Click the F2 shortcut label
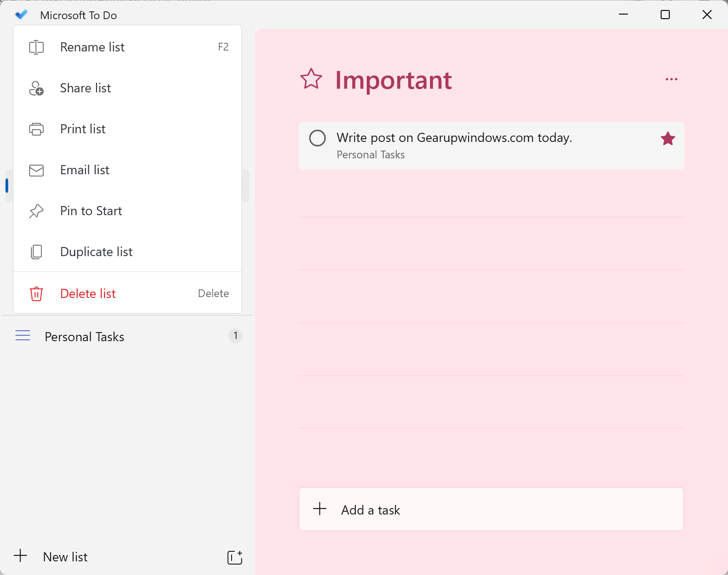 [223, 47]
